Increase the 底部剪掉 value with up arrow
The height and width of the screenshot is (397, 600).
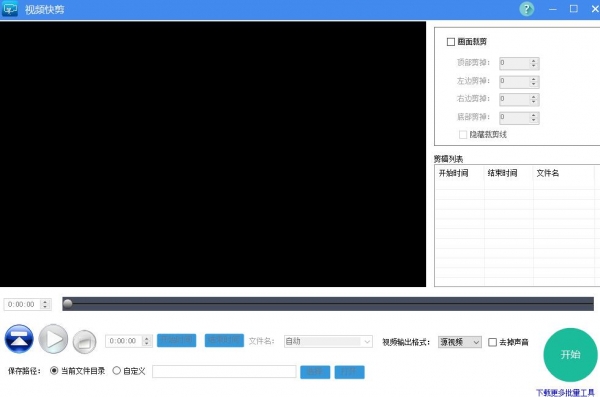click(534, 114)
